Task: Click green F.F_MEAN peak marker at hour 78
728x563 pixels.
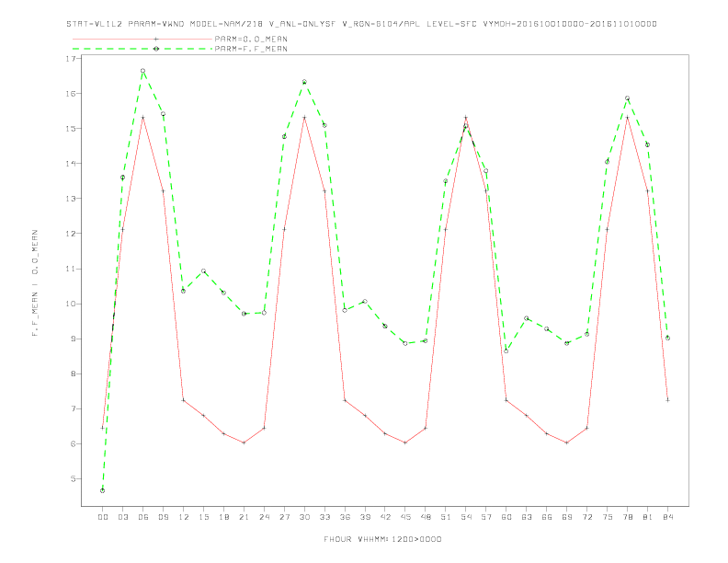Action: click(x=627, y=98)
